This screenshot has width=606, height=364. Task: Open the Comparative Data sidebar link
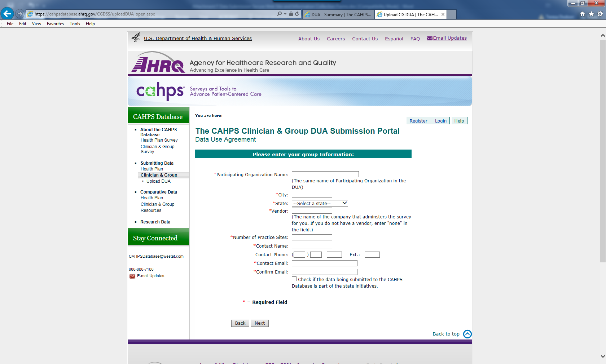[159, 192]
